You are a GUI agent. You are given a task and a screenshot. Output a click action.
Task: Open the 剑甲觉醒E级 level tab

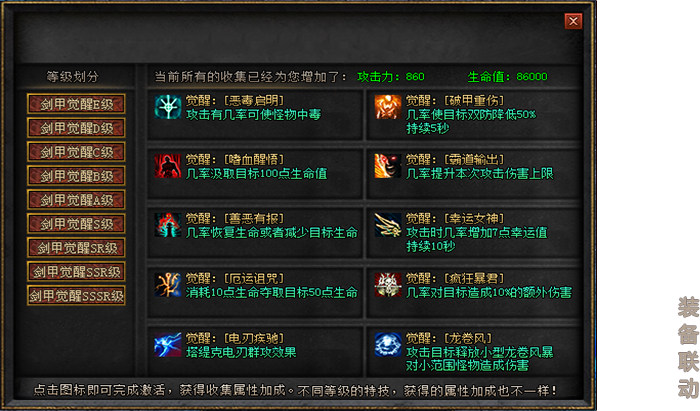(76, 104)
